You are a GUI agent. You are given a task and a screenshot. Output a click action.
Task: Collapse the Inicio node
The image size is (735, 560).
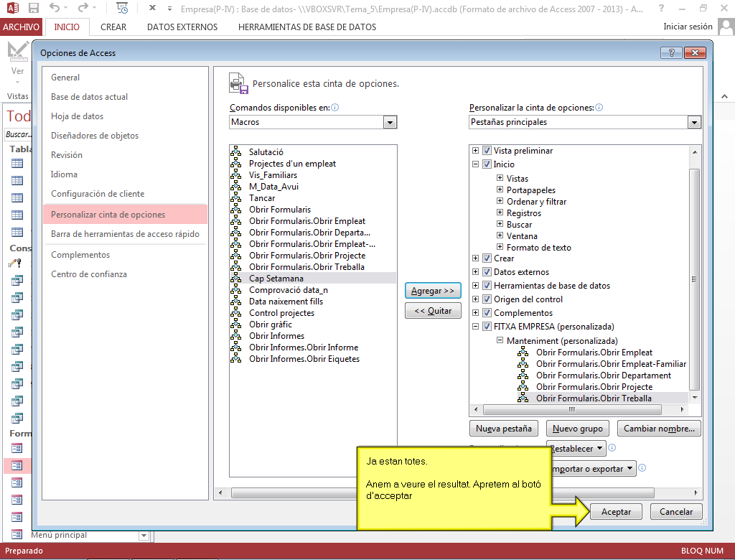(475, 164)
